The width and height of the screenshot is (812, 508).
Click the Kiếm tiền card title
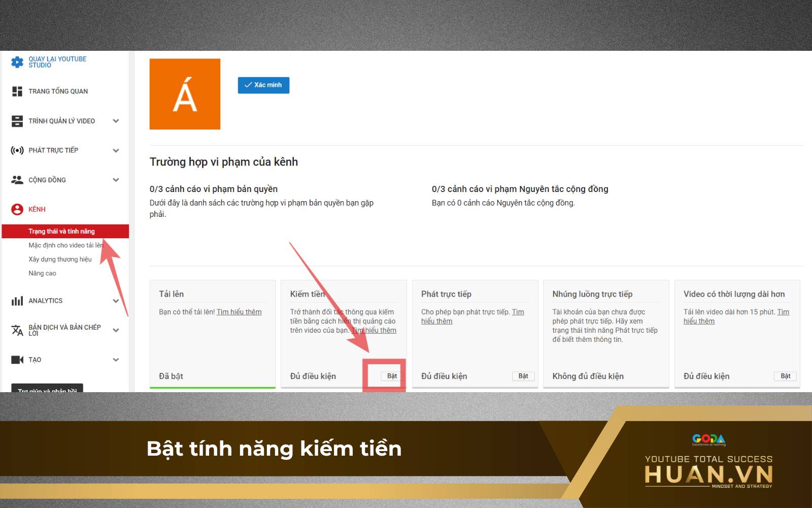coord(308,294)
